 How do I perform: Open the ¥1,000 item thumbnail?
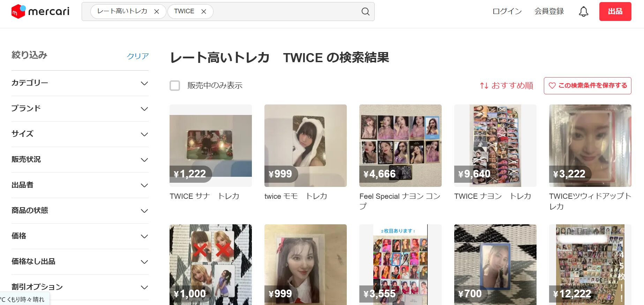[x=211, y=264]
